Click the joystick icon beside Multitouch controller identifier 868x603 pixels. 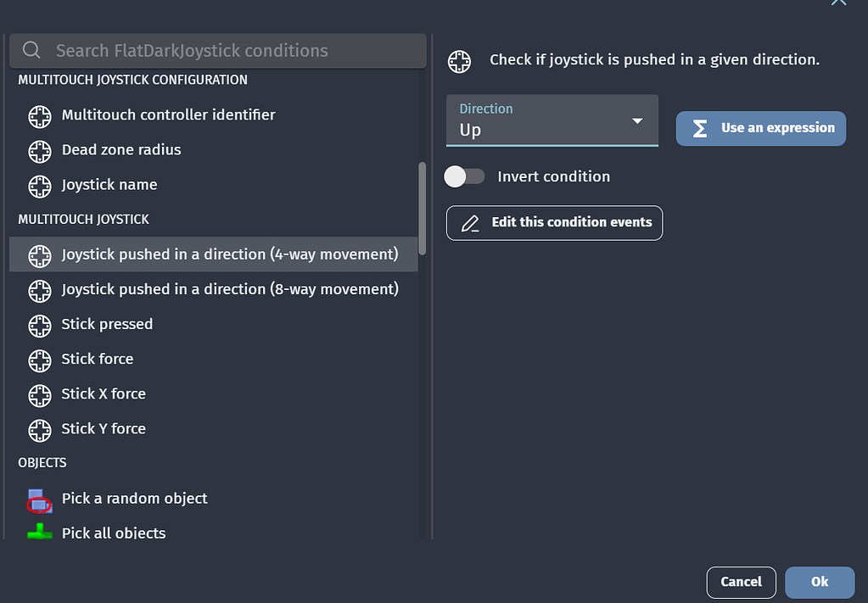(x=40, y=116)
